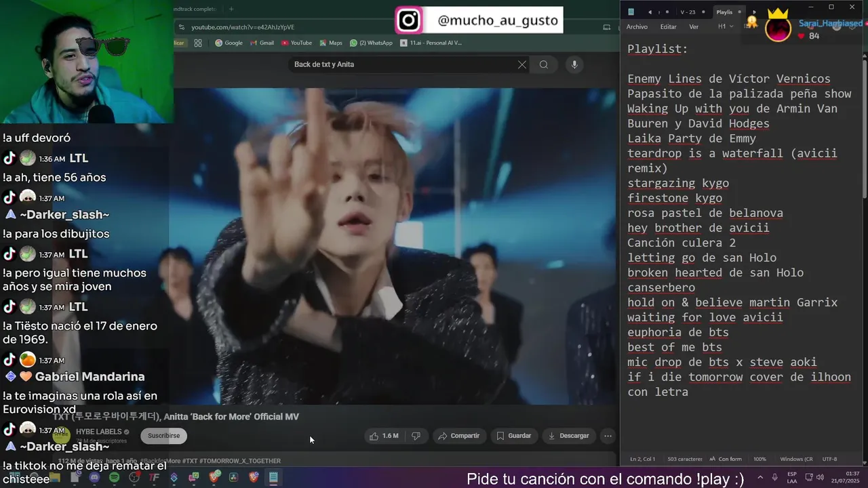Click the line 'rosa pastel de belanova'

click(x=705, y=213)
